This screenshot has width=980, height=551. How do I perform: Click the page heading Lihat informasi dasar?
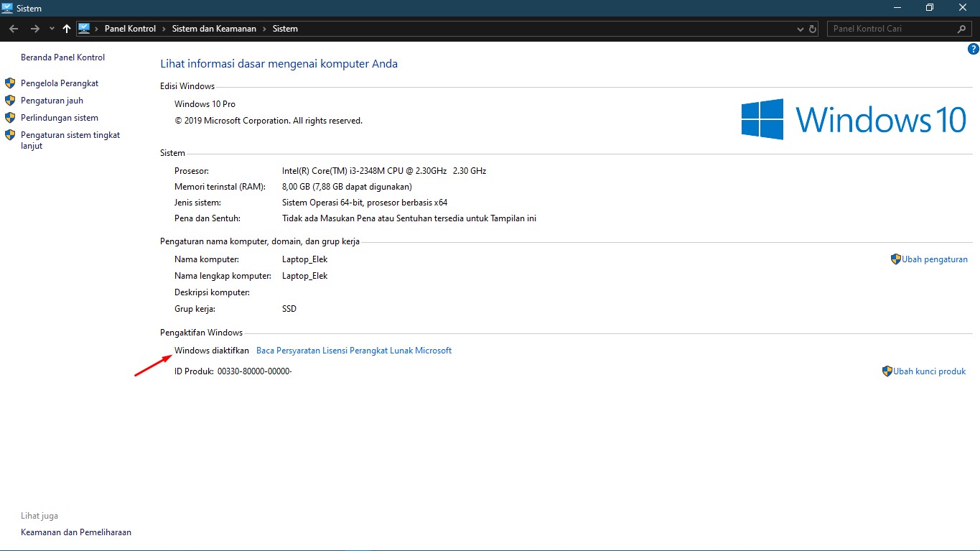pos(279,63)
